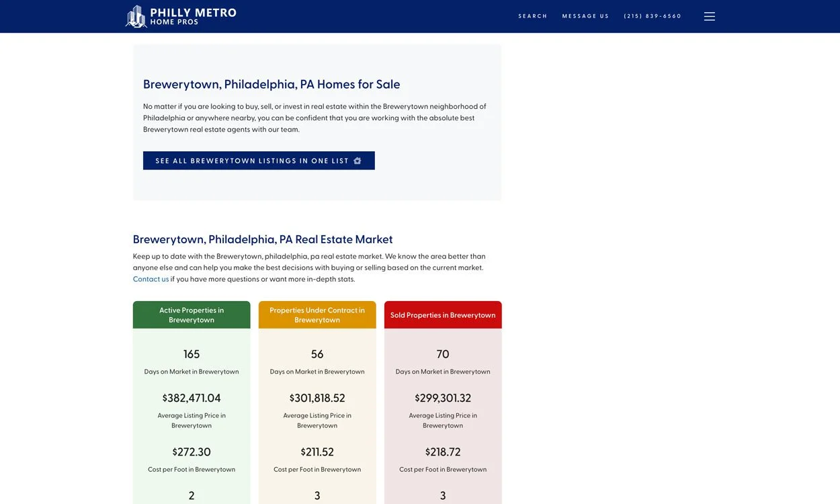Click the 165 days on market value

click(192, 354)
